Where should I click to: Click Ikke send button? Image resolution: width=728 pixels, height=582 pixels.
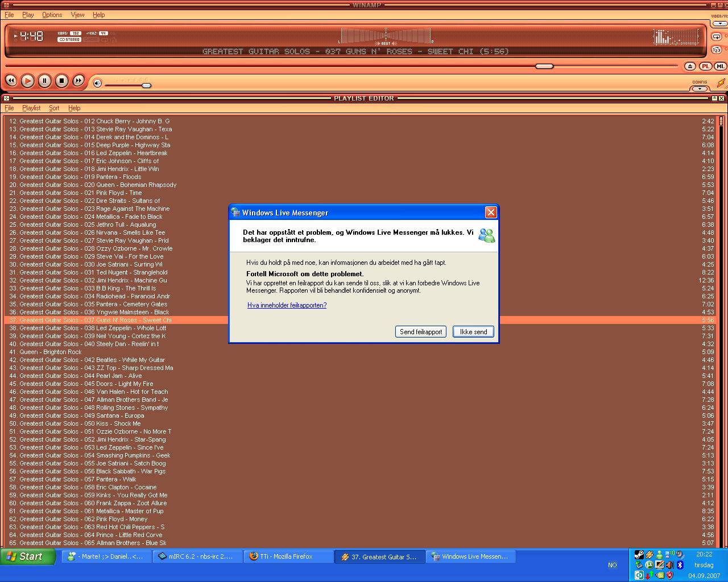click(x=473, y=331)
